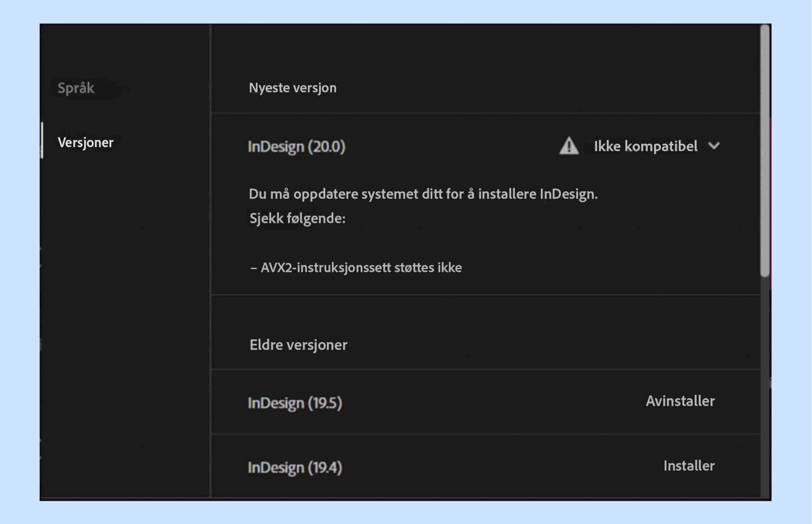Click the Nyeste versjon section heading
This screenshot has width=812, height=524.
(x=293, y=88)
